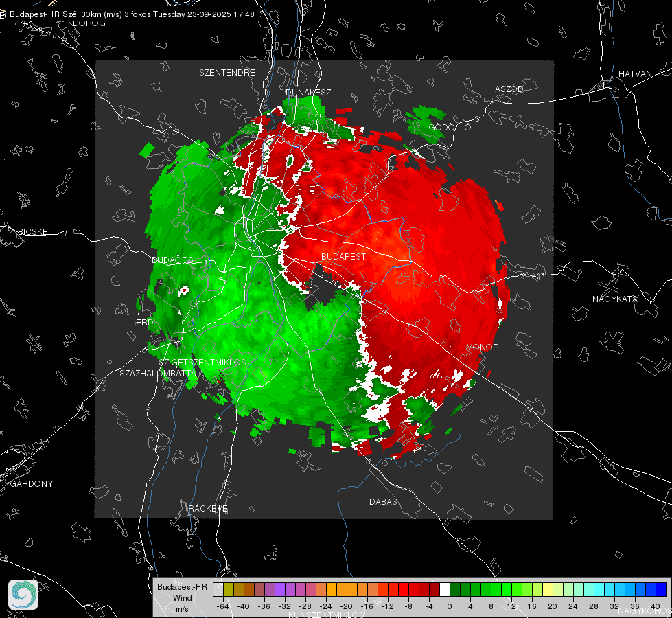Click the swirl logo icon at bottom left
Viewport: 672px width, 618px height.
pos(23,595)
